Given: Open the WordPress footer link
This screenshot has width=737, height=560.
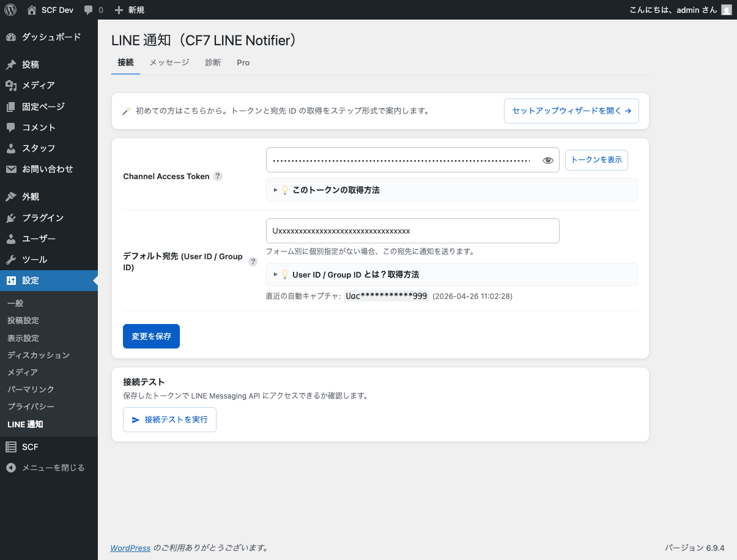Looking at the screenshot, I should pos(130,548).
